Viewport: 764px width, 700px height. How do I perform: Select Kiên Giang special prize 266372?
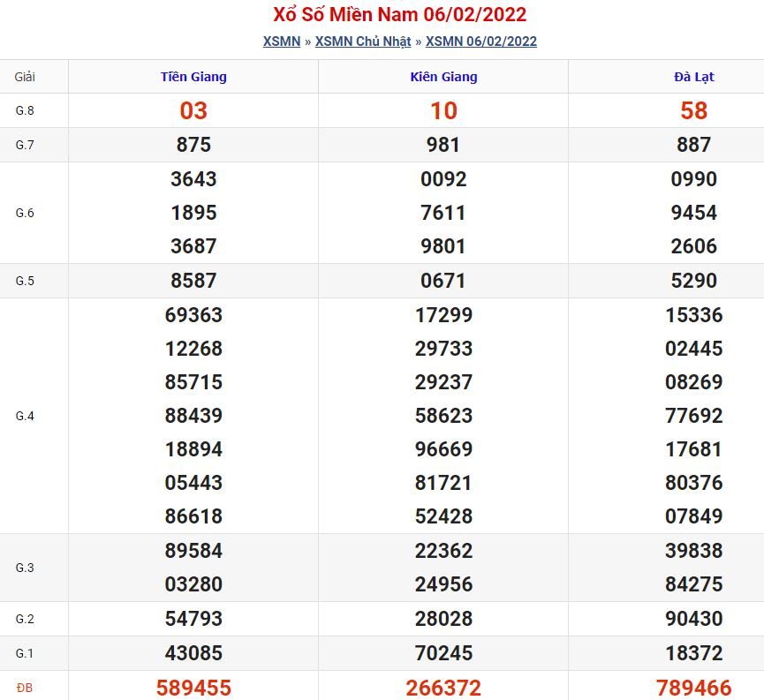(x=443, y=688)
